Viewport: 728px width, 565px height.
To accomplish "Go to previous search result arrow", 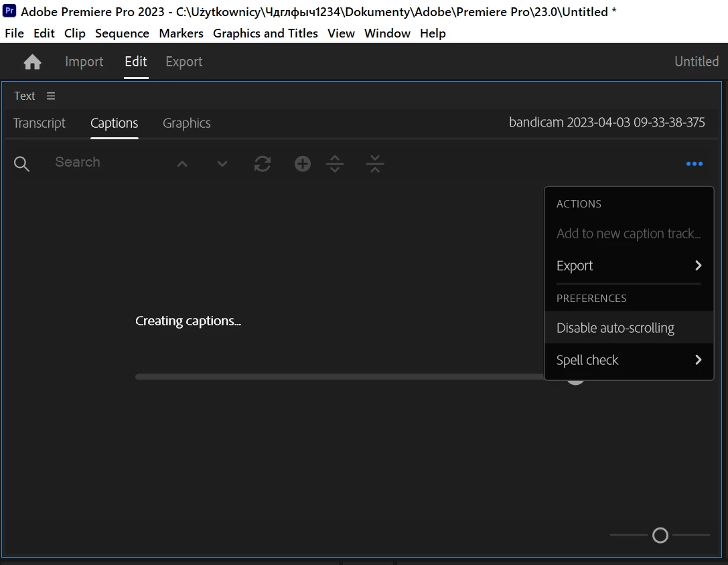I will 182,163.
